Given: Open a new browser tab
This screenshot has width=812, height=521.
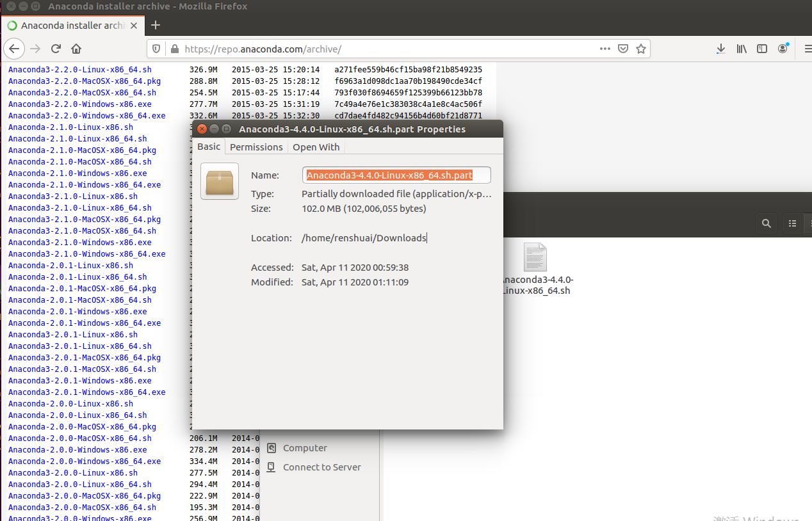Looking at the screenshot, I should tap(155, 25).
